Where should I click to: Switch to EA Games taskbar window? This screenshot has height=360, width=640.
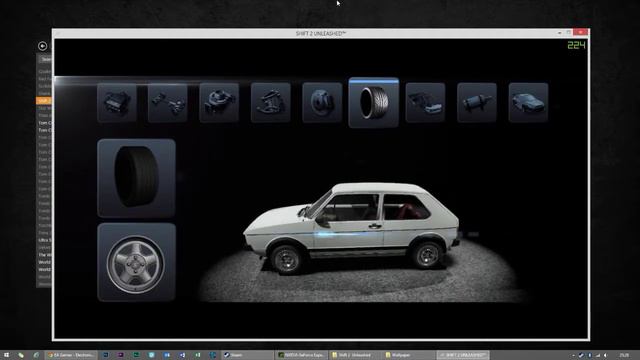point(71,355)
